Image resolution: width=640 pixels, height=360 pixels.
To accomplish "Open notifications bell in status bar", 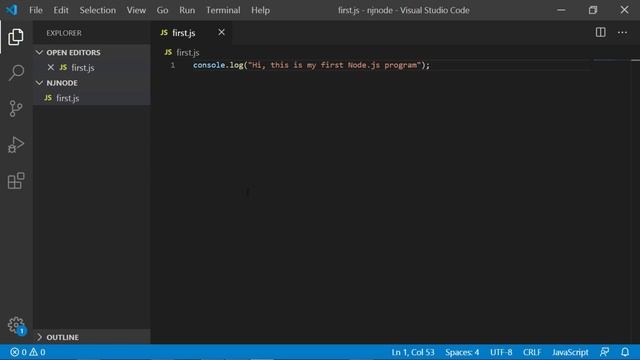I will click(x=625, y=352).
